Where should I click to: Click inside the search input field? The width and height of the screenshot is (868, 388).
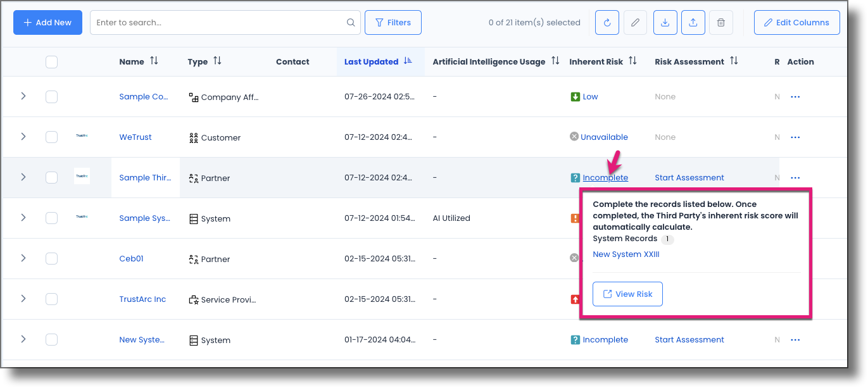coord(215,22)
